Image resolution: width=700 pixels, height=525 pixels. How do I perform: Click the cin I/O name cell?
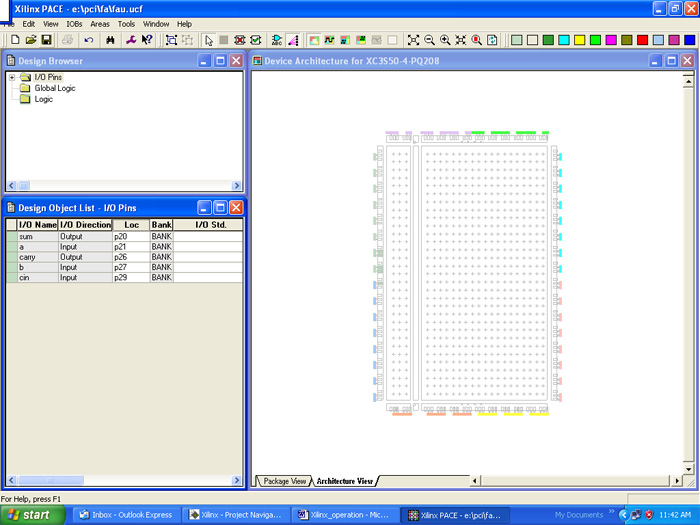click(x=38, y=278)
